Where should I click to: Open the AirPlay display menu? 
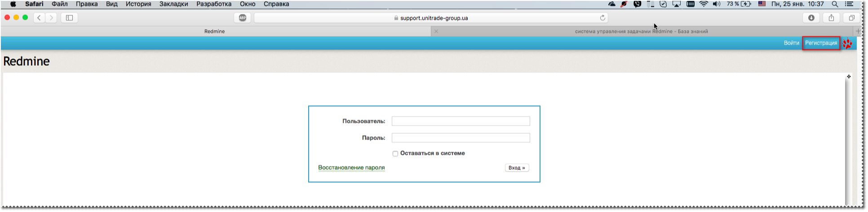(x=676, y=4)
